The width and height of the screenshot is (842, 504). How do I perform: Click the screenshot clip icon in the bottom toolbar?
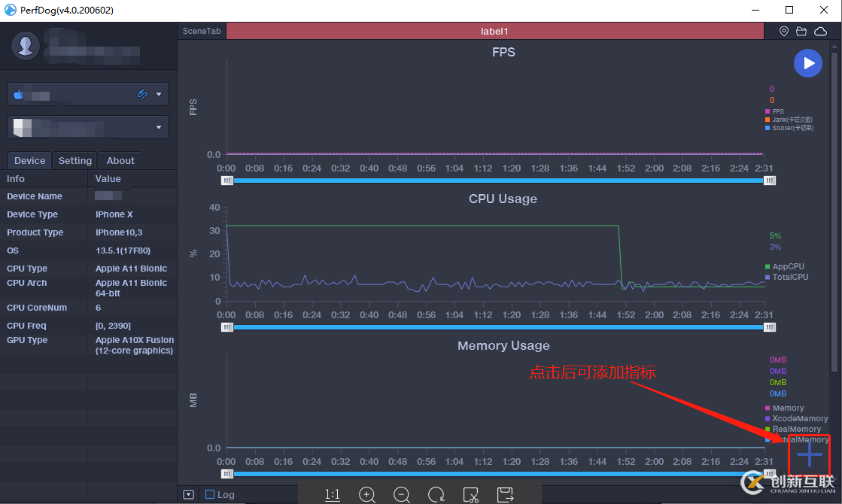[x=470, y=494]
